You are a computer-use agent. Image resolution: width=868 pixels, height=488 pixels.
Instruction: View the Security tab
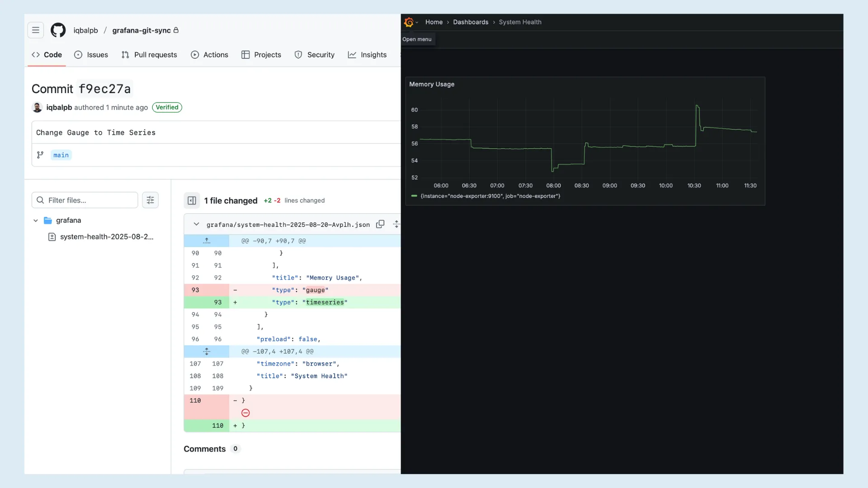pos(315,55)
